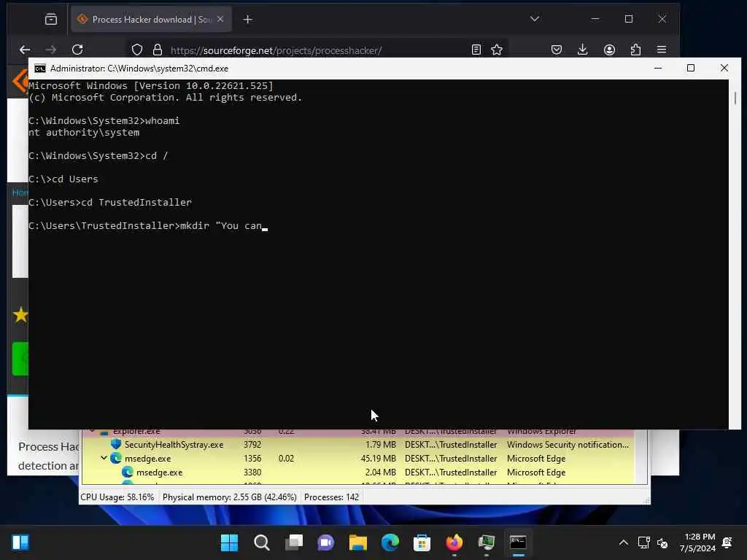Open File Explorer from taskbar
The width and height of the screenshot is (747, 560).
pos(357,542)
